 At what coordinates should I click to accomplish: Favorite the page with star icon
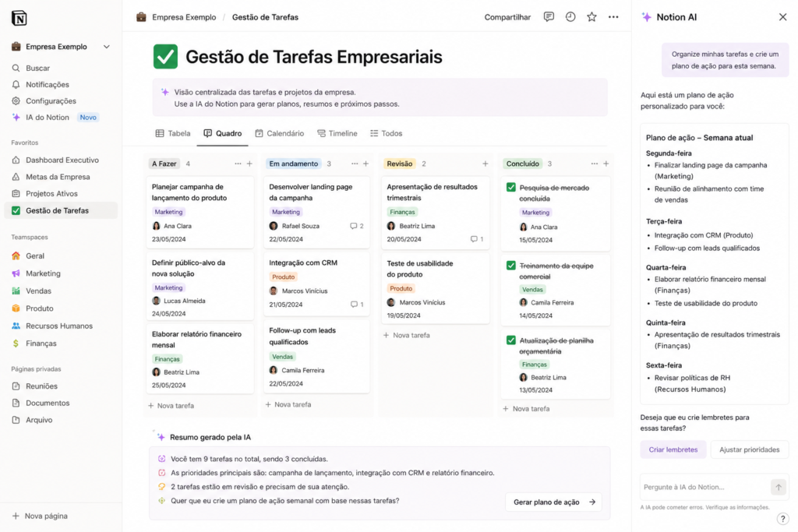click(x=591, y=17)
